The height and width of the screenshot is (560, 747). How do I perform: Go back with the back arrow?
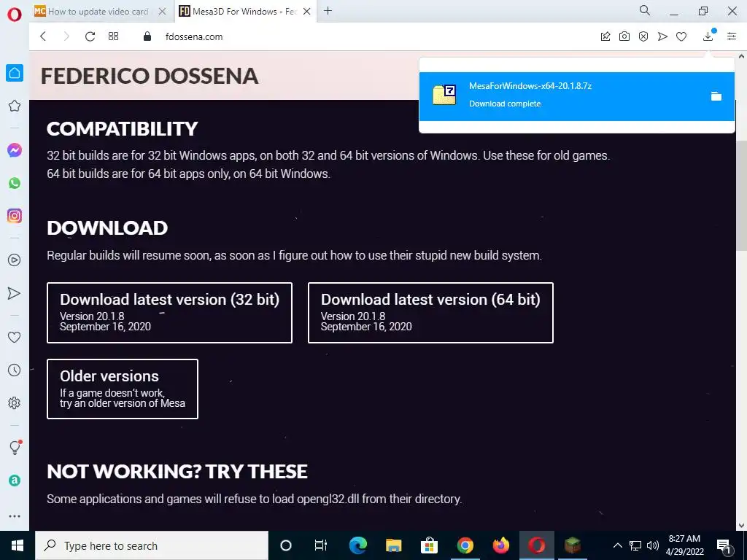pyautogui.click(x=43, y=36)
